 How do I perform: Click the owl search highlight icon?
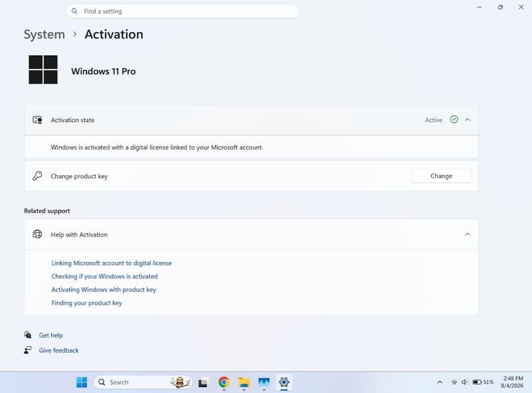(181, 382)
